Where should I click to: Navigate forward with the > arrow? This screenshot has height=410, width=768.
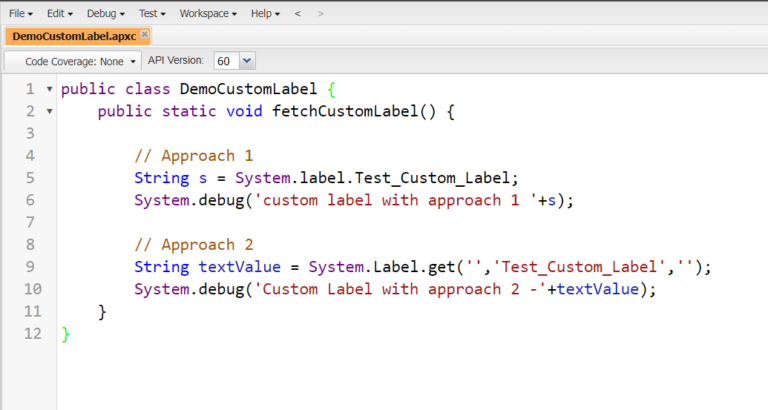click(320, 13)
